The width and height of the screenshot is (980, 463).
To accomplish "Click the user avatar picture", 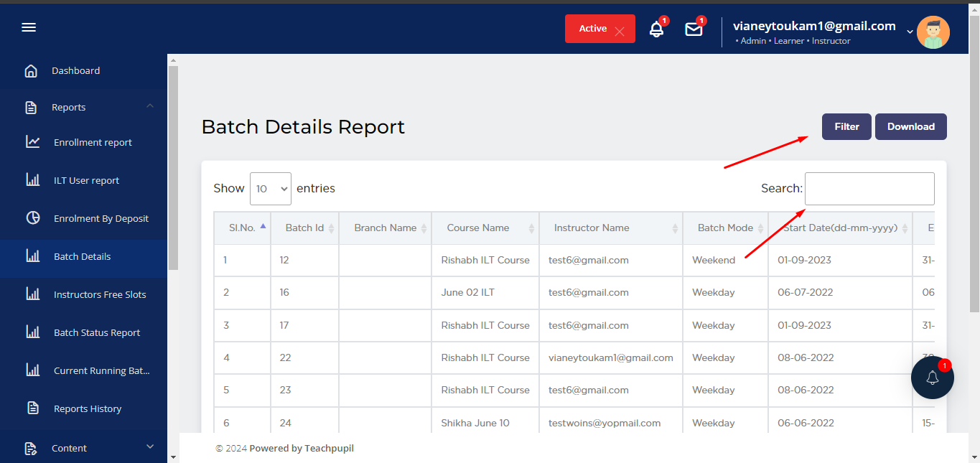I will point(933,32).
